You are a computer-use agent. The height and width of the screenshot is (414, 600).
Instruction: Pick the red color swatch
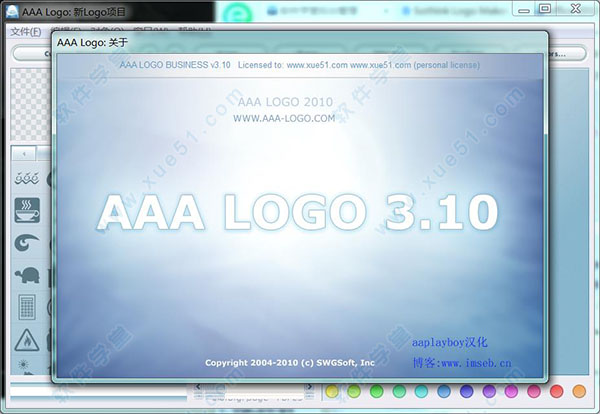(556, 391)
